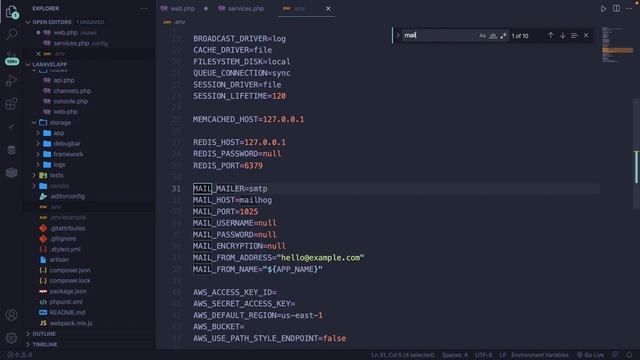The height and width of the screenshot is (360, 640).
Task: Open phpunit.xml file
Action: tap(66, 302)
